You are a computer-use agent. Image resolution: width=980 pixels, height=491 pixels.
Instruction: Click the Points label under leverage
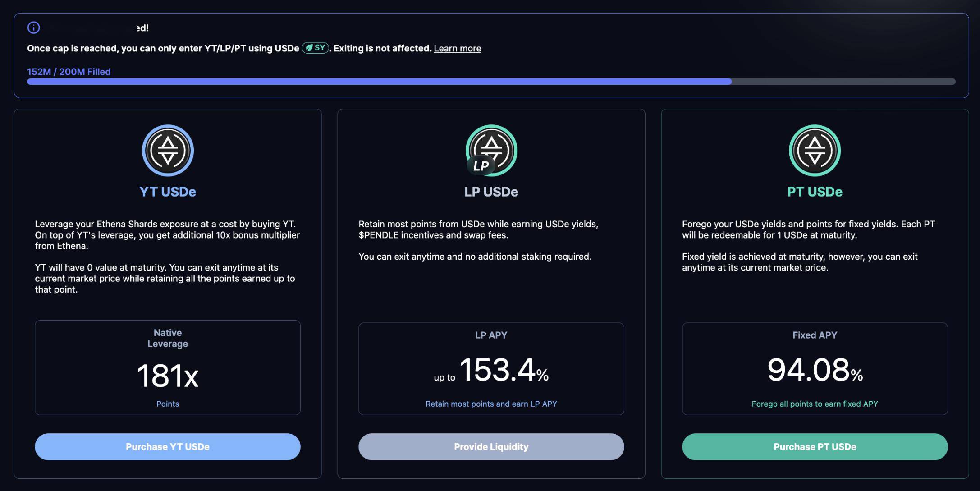(168, 404)
